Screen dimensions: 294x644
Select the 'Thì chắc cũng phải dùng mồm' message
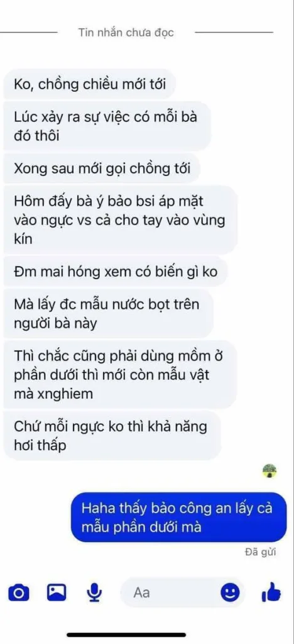click(121, 375)
